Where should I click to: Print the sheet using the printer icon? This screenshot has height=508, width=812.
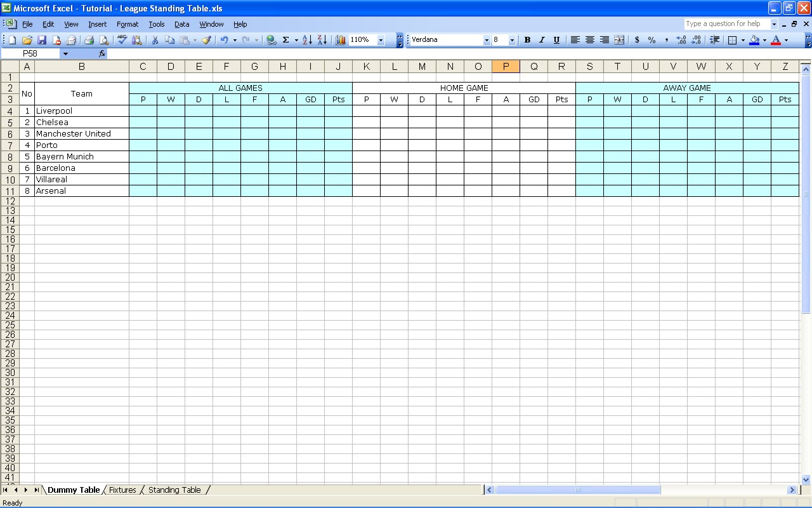(x=89, y=40)
